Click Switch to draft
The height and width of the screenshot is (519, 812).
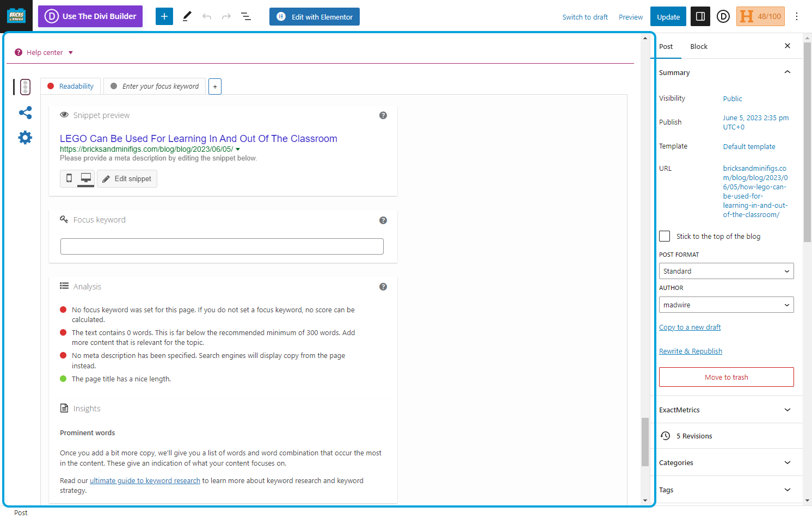click(x=585, y=17)
